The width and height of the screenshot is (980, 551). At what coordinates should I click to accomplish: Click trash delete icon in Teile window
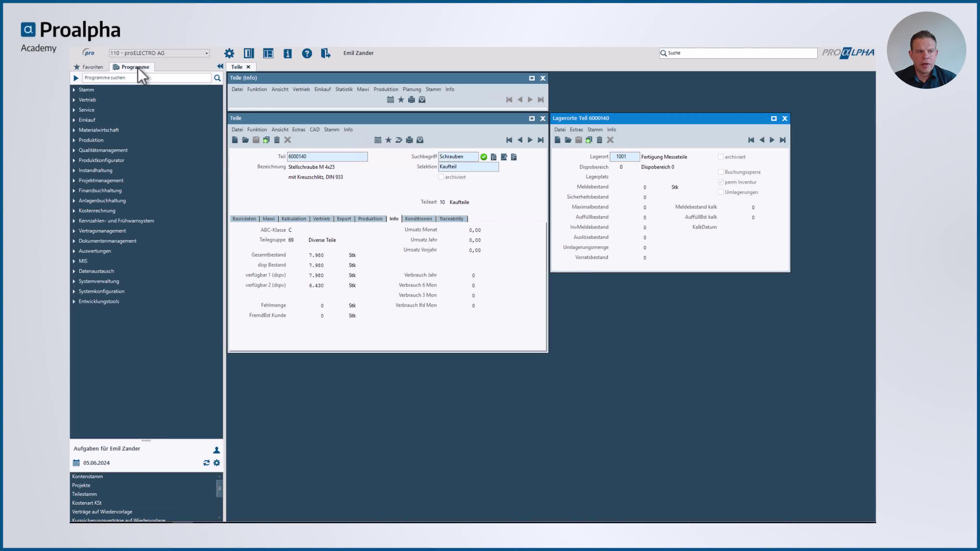pos(277,140)
